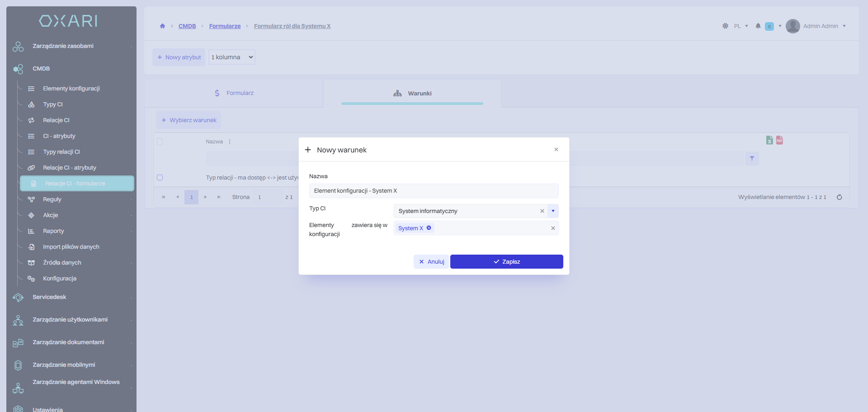Image resolution: width=868 pixels, height=412 pixels.
Task: Open Elementy konfiguracji in sidebar
Action: point(71,89)
